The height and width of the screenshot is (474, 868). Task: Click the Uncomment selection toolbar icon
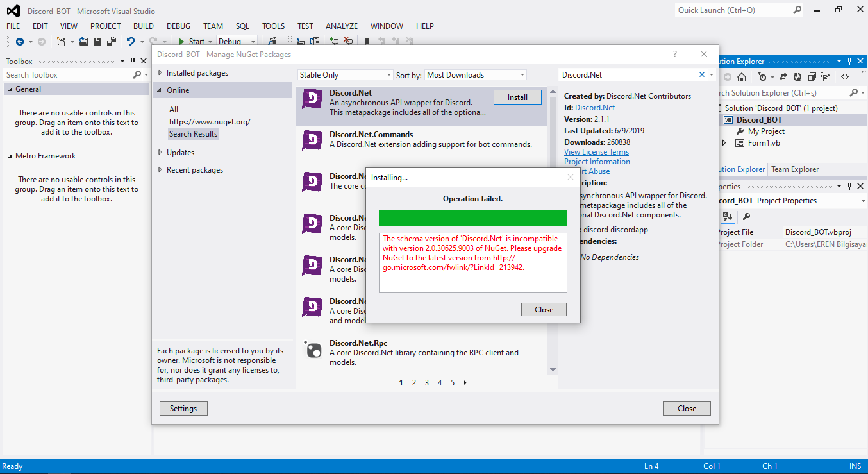click(348, 42)
